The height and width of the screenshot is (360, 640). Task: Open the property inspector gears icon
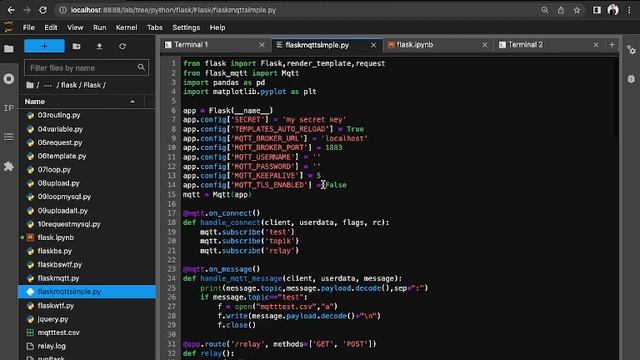631,50
